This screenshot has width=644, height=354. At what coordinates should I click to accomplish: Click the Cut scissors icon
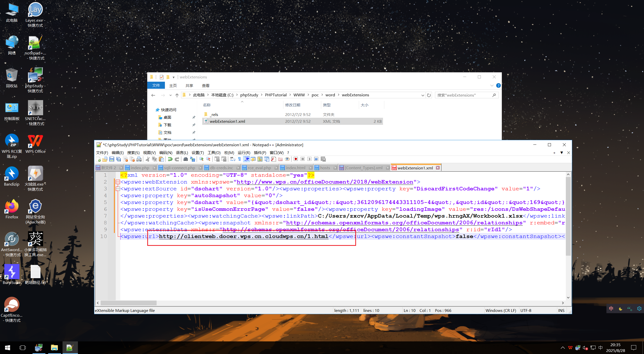pyautogui.click(x=148, y=159)
